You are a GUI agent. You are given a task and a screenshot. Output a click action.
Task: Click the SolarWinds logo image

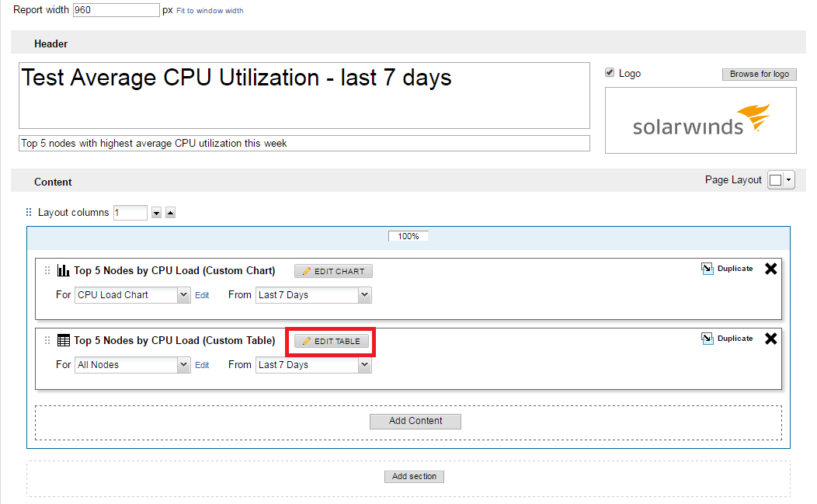(x=701, y=120)
